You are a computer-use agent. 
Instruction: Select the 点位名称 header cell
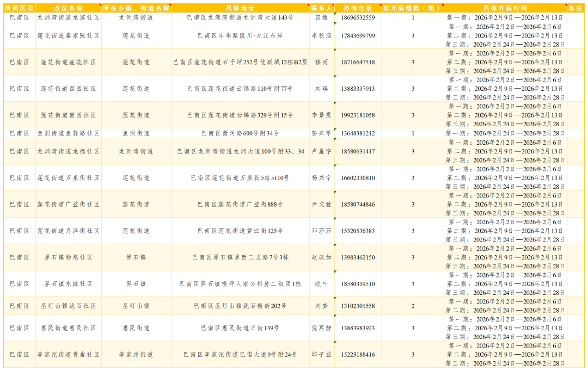click(68, 8)
